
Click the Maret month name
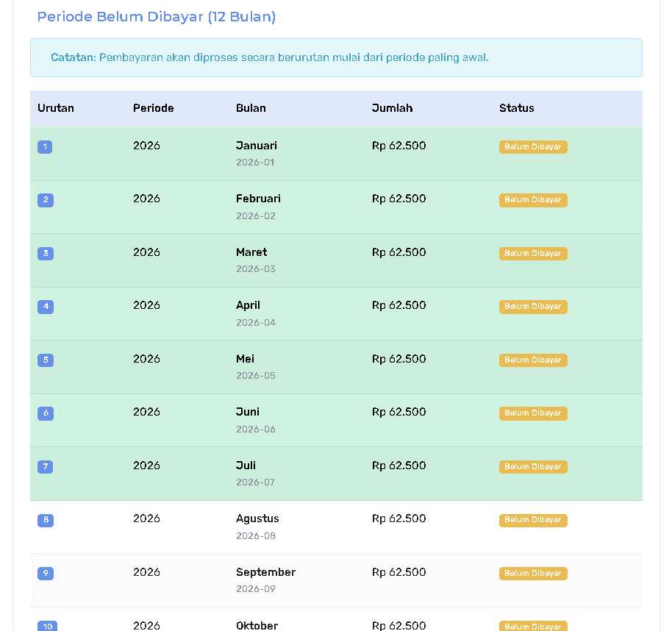coord(251,252)
